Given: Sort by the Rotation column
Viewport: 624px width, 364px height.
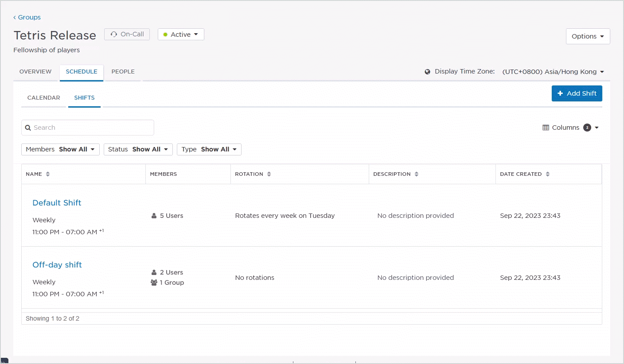Looking at the screenshot, I should coord(269,174).
